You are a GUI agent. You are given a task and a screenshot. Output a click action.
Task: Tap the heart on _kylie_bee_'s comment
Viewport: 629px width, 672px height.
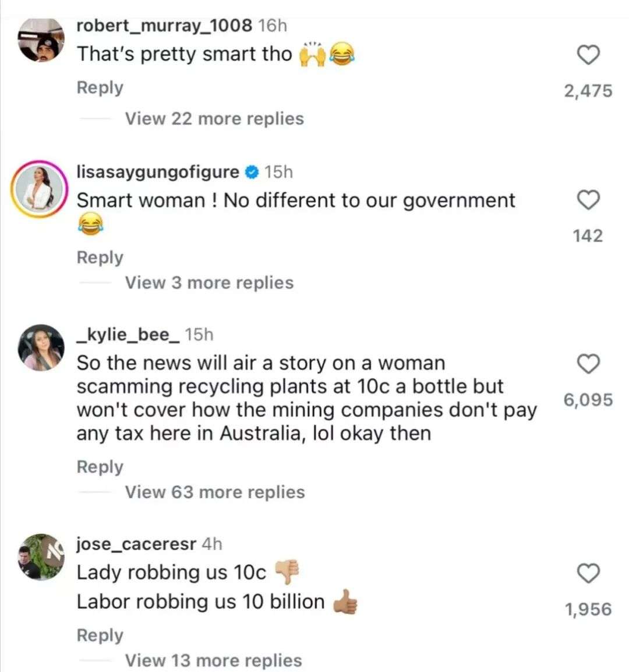588,364
